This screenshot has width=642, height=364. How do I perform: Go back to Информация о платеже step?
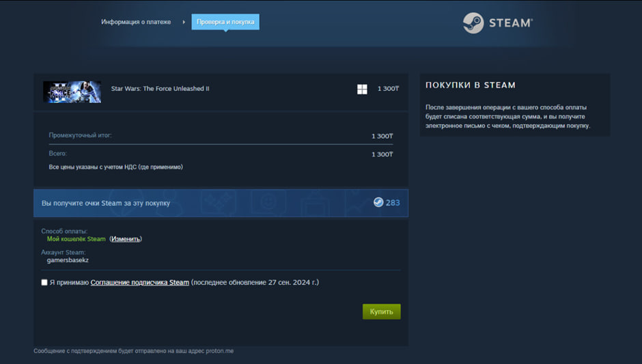(x=136, y=22)
